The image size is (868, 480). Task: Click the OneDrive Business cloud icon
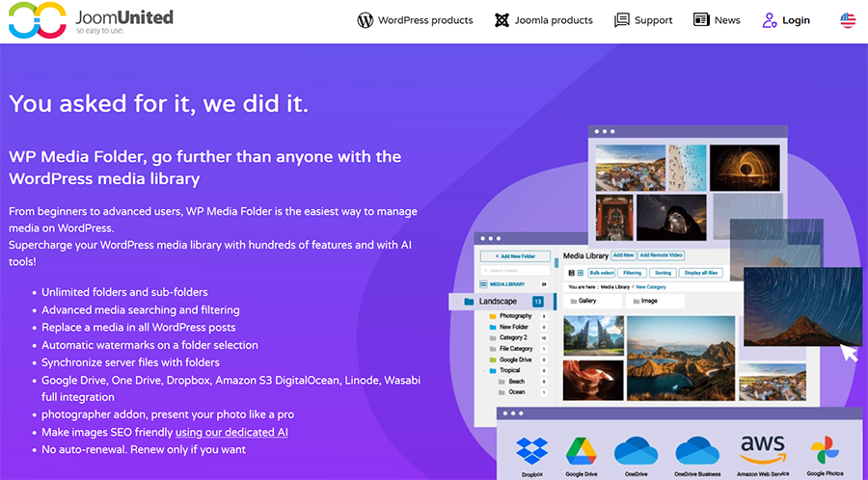pos(697,451)
